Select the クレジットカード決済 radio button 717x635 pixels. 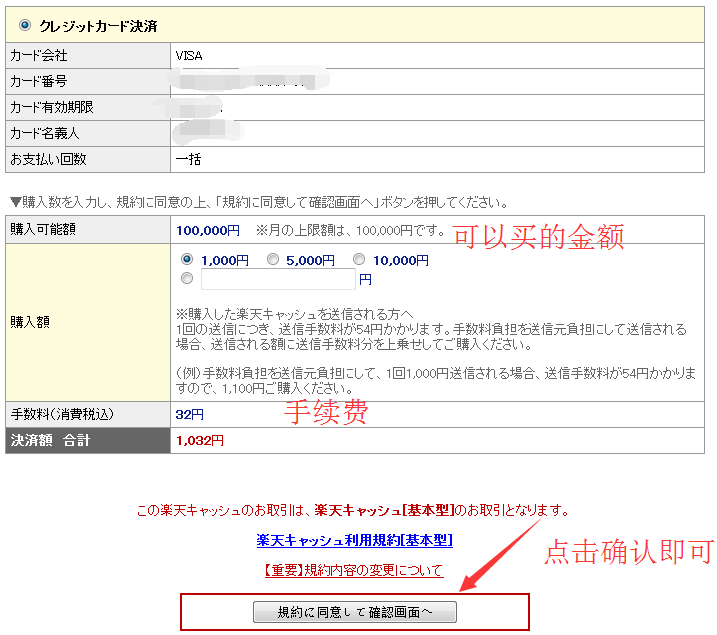point(25,25)
